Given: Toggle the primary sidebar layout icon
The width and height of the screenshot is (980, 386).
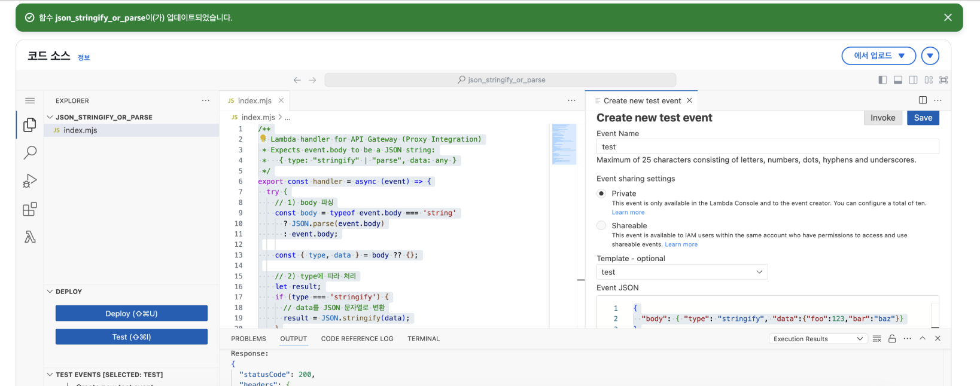Looking at the screenshot, I should 882,80.
